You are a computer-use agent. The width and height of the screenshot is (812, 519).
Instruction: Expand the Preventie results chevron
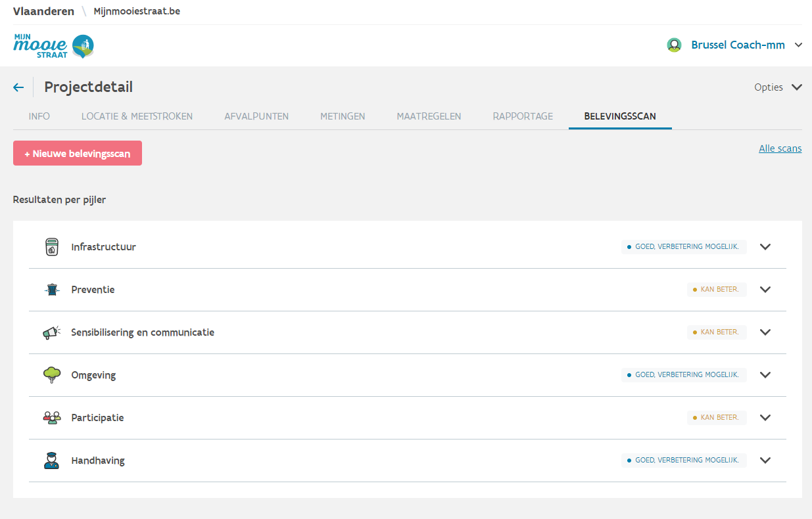[765, 290]
